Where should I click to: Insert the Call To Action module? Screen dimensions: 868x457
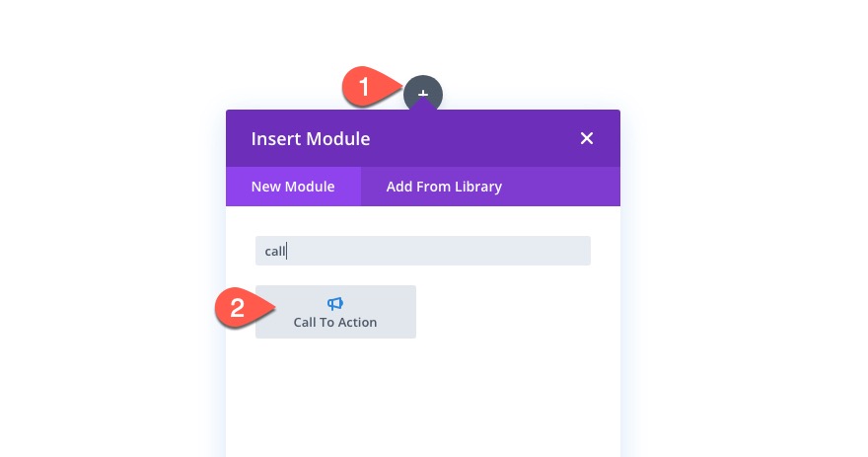(x=335, y=312)
